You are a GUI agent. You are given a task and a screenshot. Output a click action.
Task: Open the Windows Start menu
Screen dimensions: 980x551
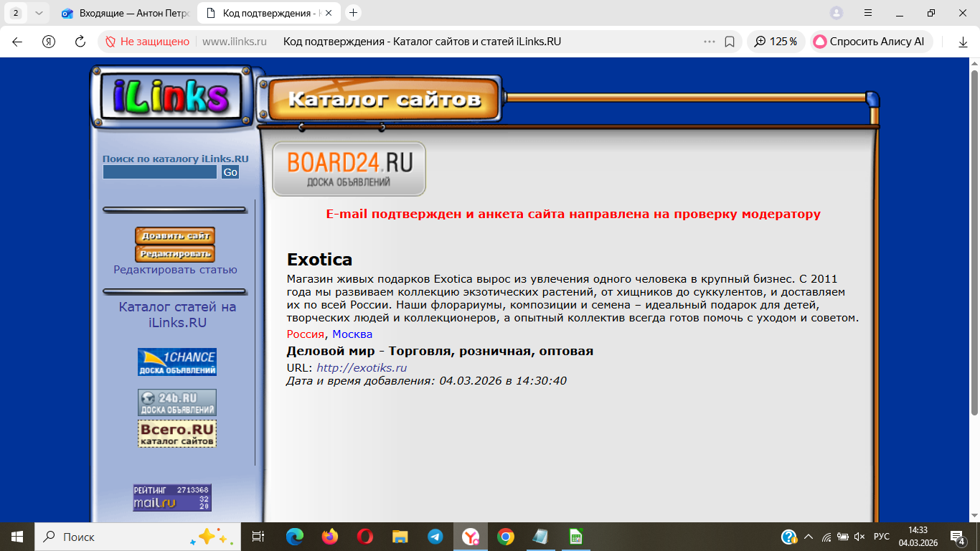pyautogui.click(x=17, y=537)
